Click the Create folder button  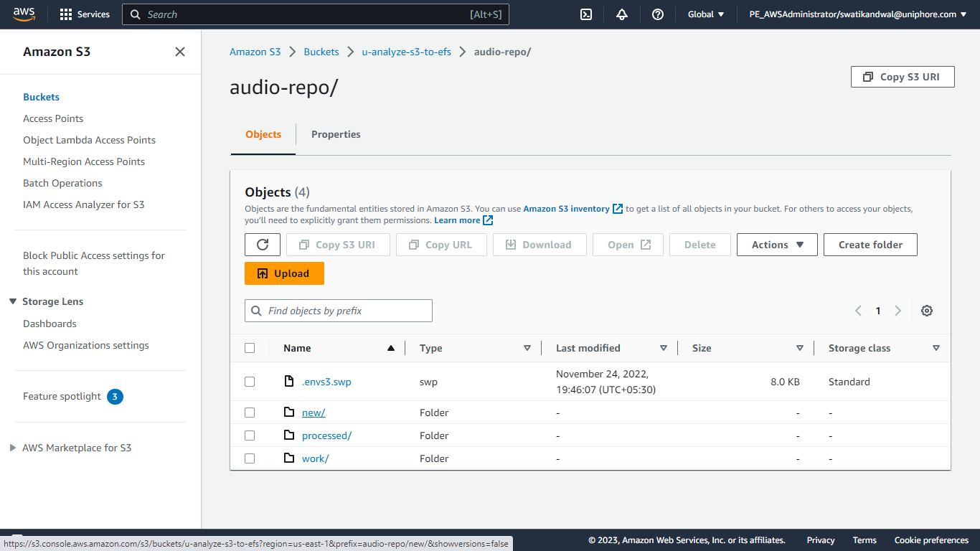coord(870,245)
